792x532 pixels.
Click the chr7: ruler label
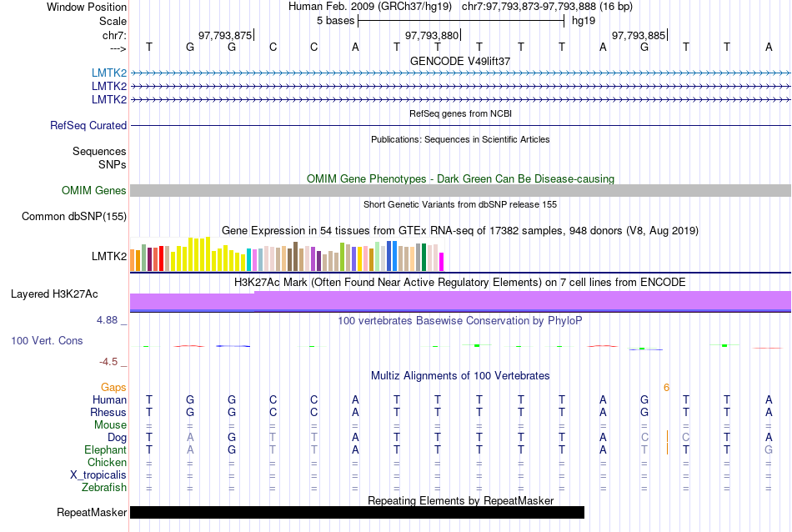[x=114, y=35]
